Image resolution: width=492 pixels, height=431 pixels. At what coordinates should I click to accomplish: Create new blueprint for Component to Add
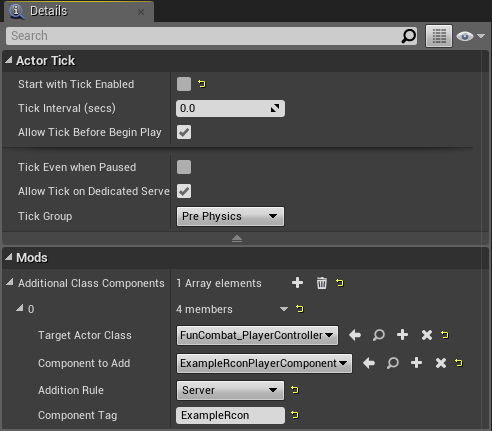416,363
